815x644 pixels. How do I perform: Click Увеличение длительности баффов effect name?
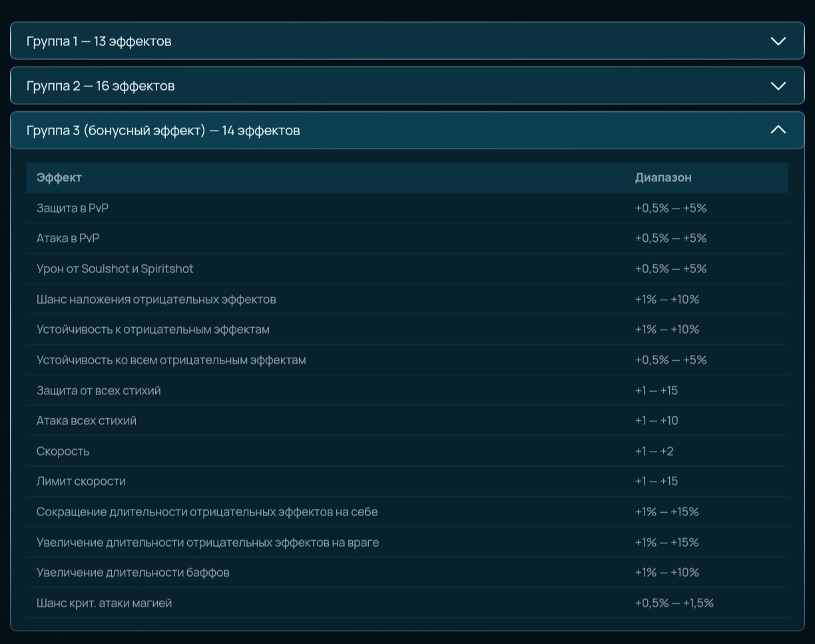click(133, 572)
